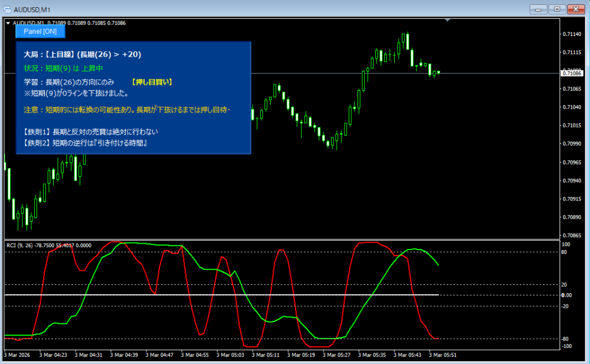Open the AUDUSD,M1 one-click trading arrow

click(8, 23)
